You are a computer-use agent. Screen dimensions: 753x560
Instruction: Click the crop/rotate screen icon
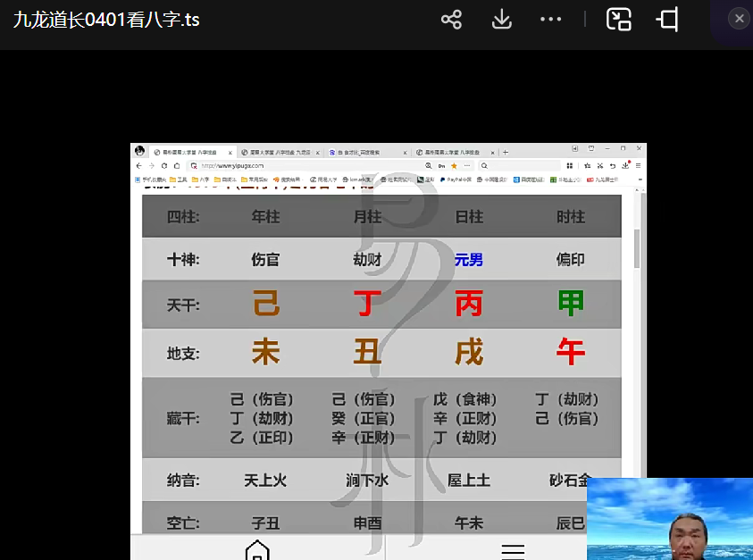pos(667,20)
